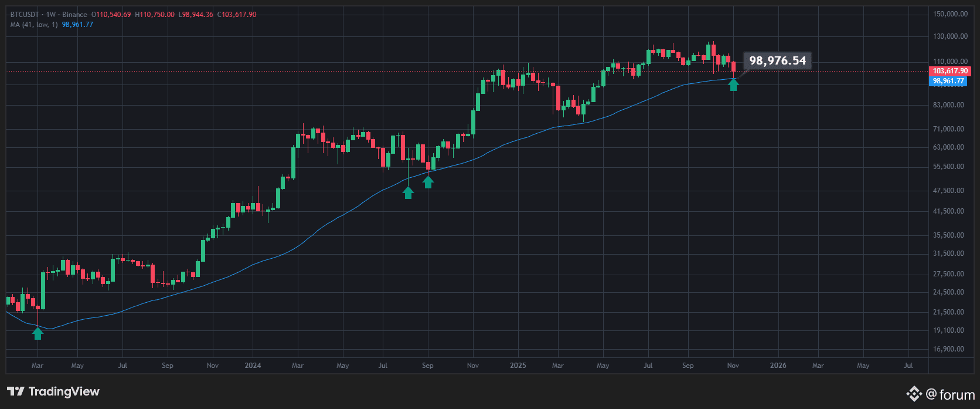Screen dimensions: 980x409
Task: Click blue MA price tag 98,961.77 on axis
Action: [948, 81]
